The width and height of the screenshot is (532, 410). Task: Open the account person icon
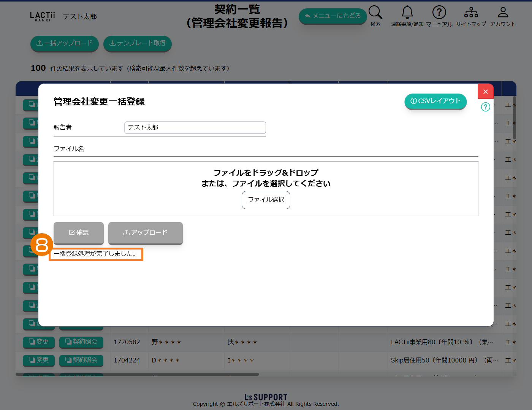click(503, 13)
